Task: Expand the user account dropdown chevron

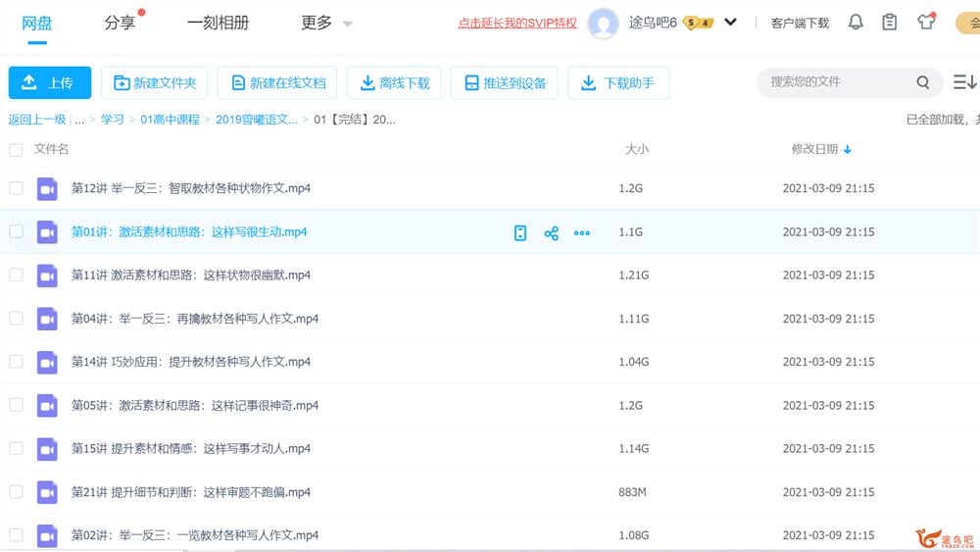Action: click(730, 23)
